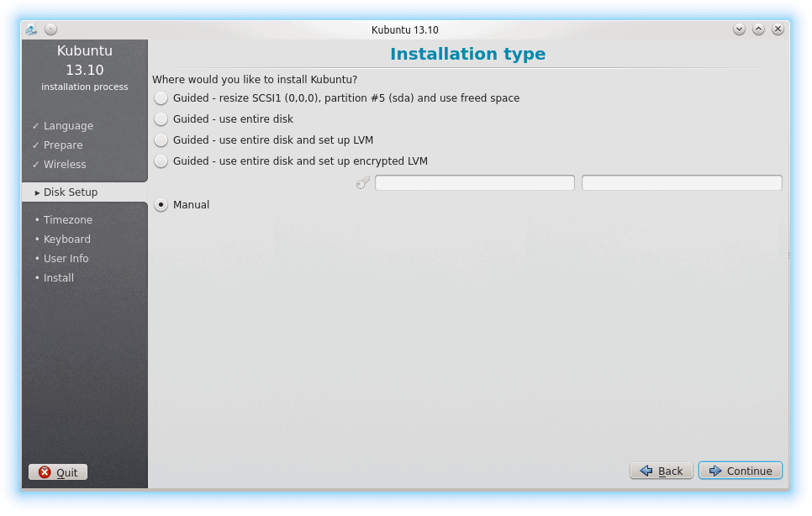
Task: Click the Installation type heading
Action: (467, 54)
